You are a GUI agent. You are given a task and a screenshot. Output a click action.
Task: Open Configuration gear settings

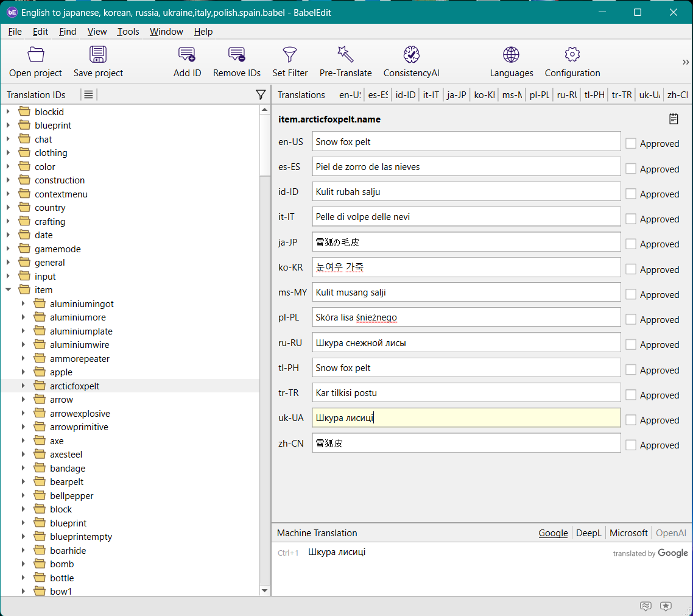click(572, 55)
